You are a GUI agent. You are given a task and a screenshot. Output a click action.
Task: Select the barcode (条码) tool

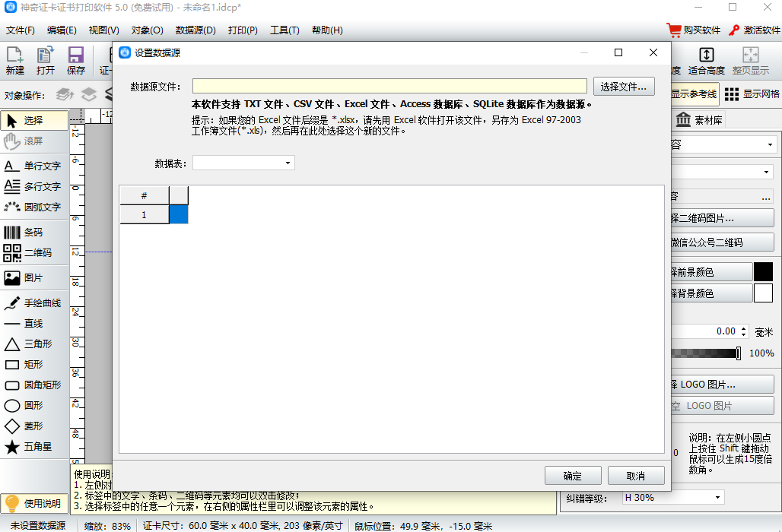[34, 233]
